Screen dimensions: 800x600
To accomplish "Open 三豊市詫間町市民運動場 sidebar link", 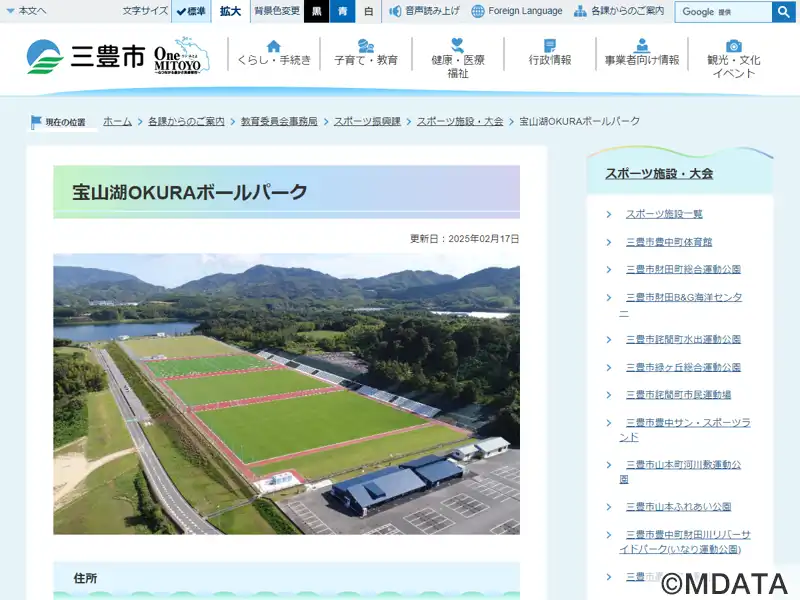I will [x=679, y=395].
